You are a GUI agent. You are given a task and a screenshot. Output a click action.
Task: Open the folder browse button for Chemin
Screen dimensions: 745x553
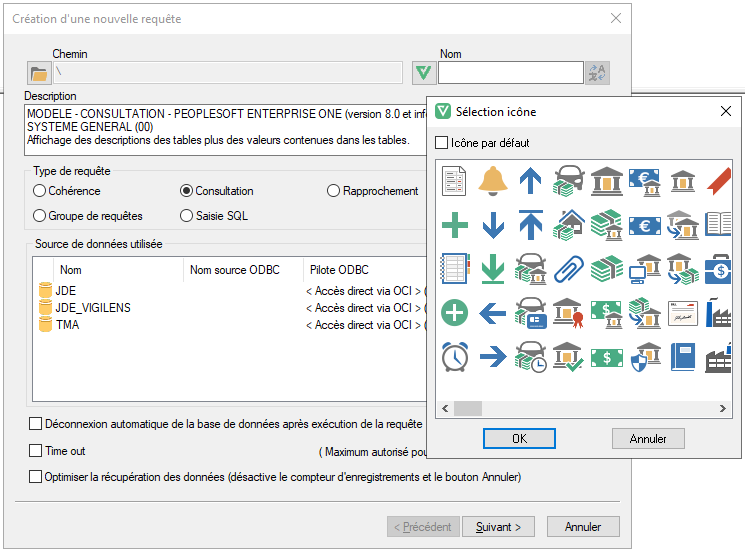pos(39,73)
